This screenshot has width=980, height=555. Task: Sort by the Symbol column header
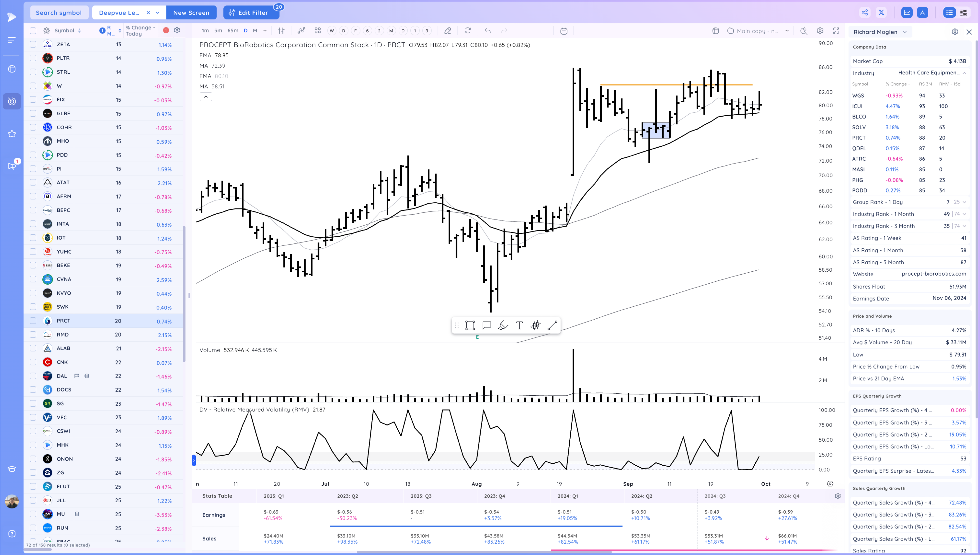(67, 31)
